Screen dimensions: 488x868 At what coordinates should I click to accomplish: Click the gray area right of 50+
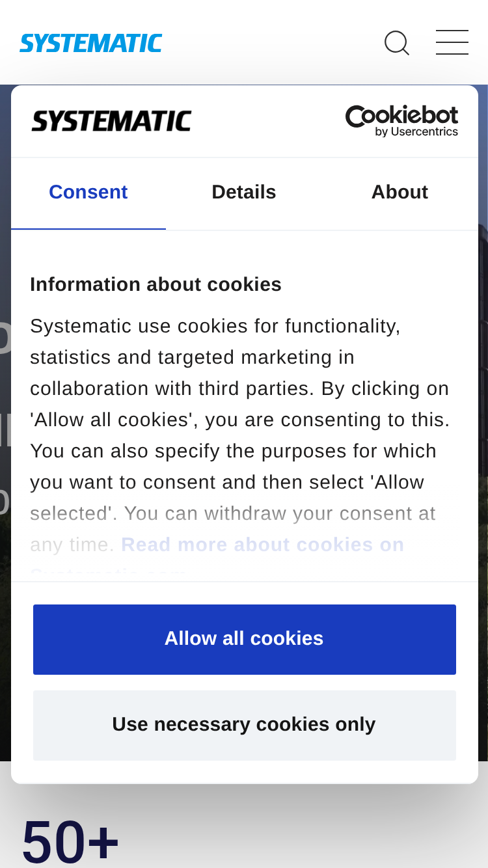coord(306,839)
